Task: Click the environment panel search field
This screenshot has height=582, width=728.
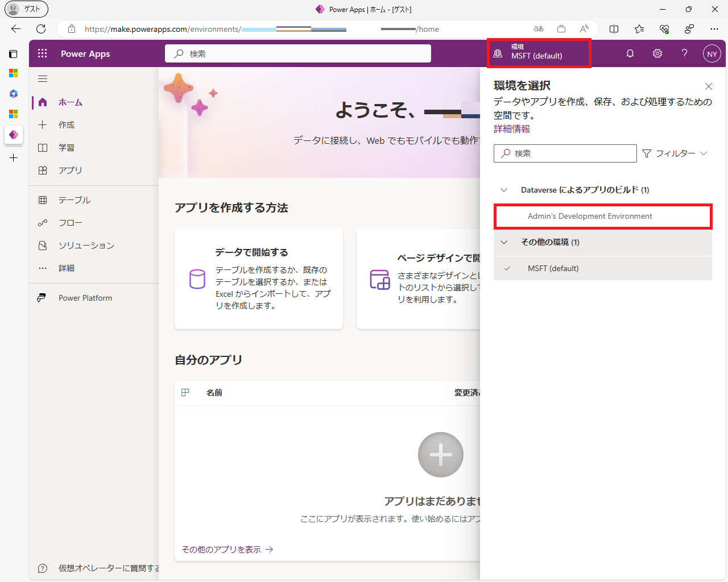Action: pyautogui.click(x=565, y=153)
